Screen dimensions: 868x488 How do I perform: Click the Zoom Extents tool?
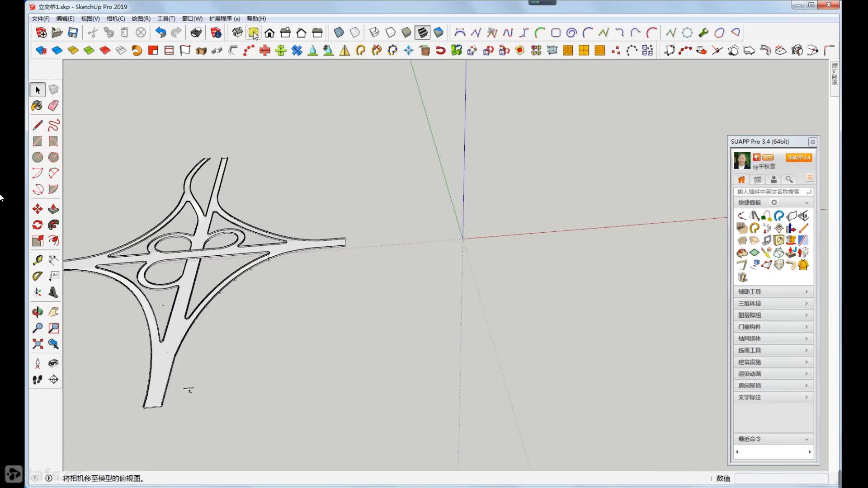38,344
